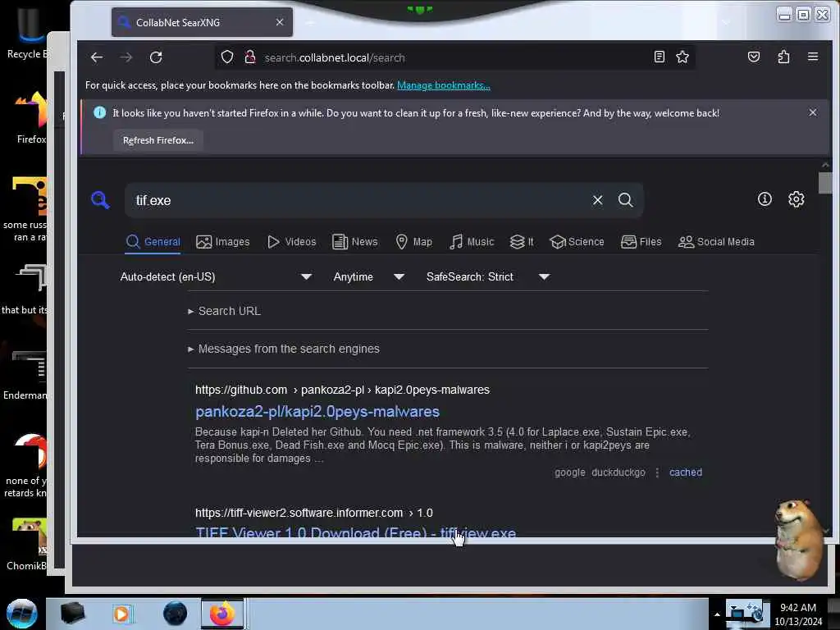Go back with the browser back arrow
Screen dimensions: 840x630
point(97,57)
